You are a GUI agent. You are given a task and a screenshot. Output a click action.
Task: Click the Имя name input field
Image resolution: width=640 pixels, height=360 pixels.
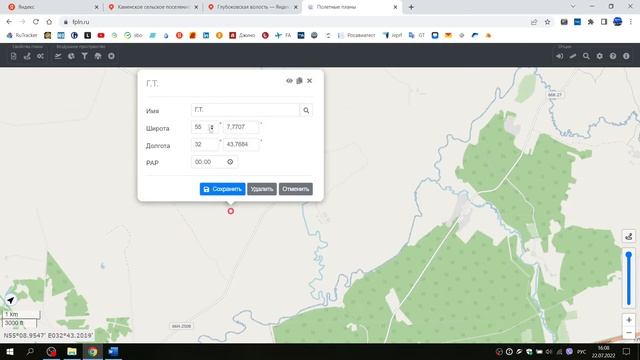pos(245,110)
